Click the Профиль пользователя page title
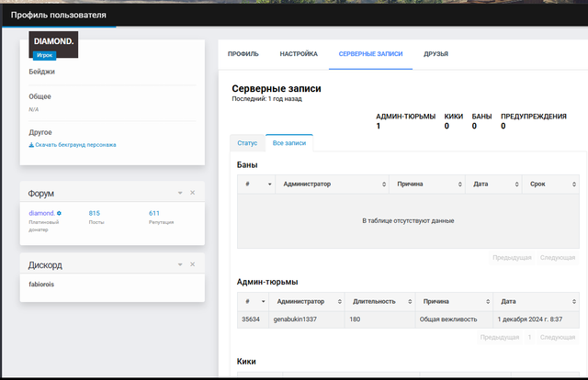 [x=58, y=15]
